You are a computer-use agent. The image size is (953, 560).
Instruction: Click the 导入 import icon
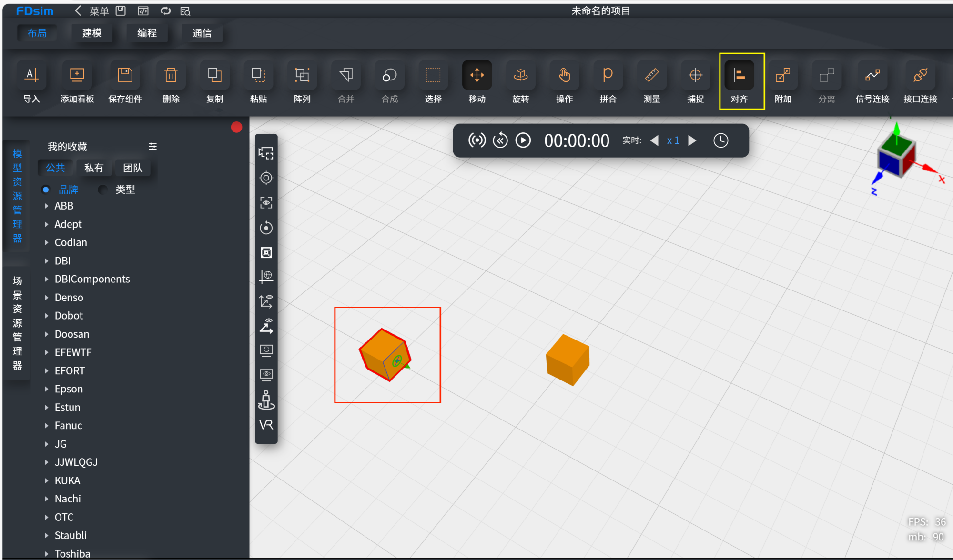(x=31, y=75)
